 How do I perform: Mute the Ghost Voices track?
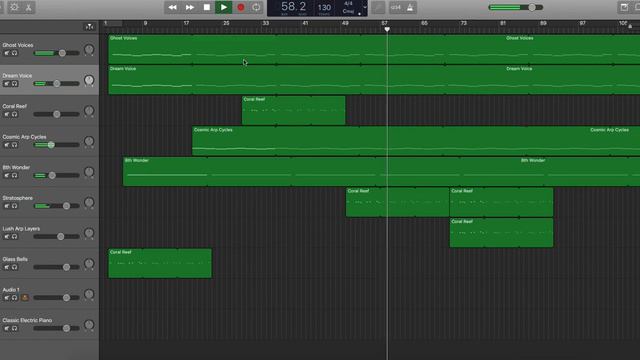[x=7, y=53]
